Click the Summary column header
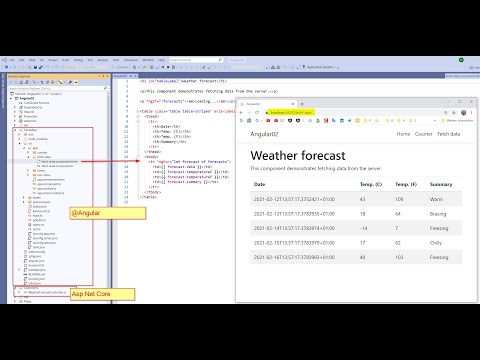This screenshot has width=480, height=360. (441, 184)
